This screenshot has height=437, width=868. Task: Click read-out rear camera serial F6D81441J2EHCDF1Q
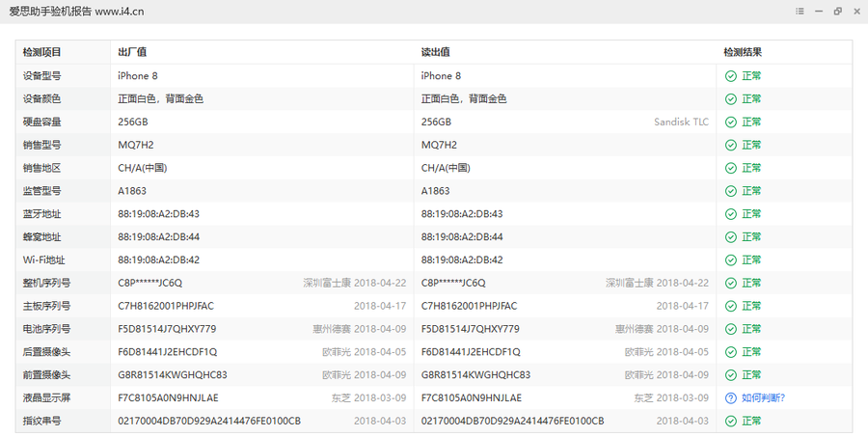click(x=471, y=352)
